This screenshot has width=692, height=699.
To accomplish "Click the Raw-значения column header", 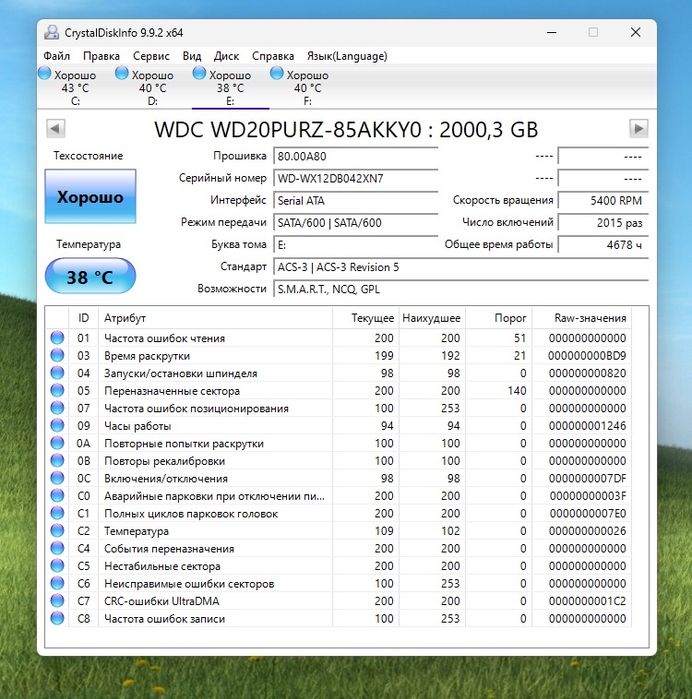I will coord(581,318).
